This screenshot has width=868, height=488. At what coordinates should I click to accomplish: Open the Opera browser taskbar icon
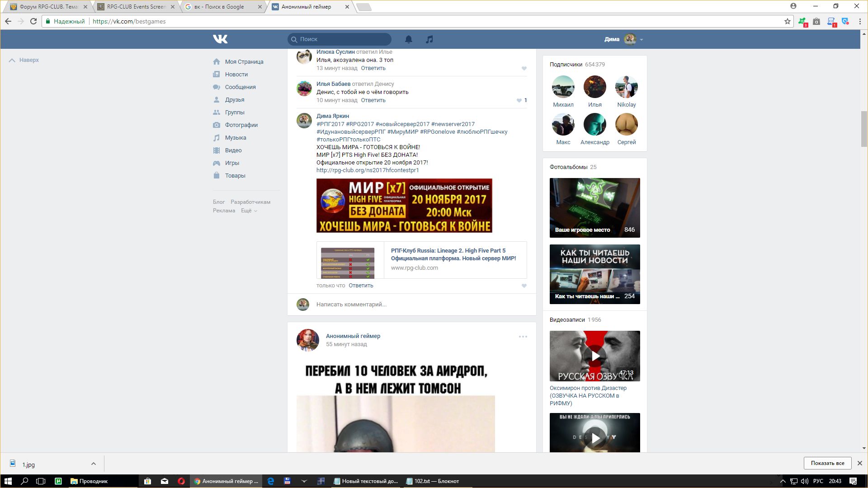(x=181, y=481)
